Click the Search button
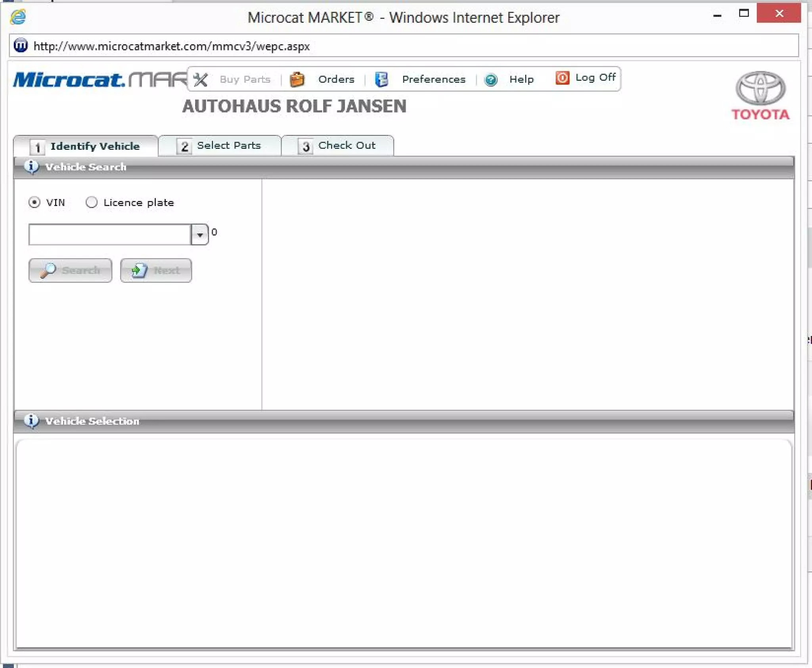 pos(70,270)
